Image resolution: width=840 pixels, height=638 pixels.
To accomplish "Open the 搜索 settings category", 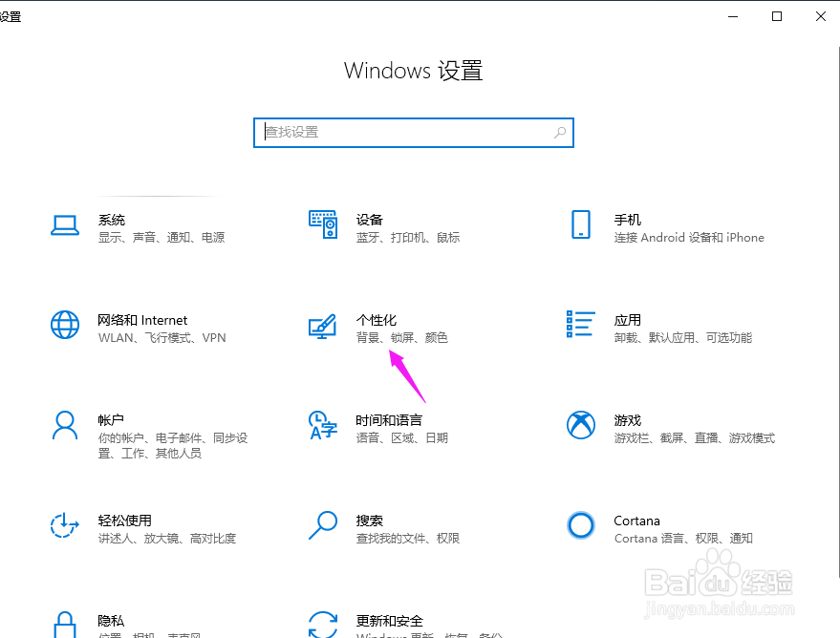I will click(x=370, y=521).
